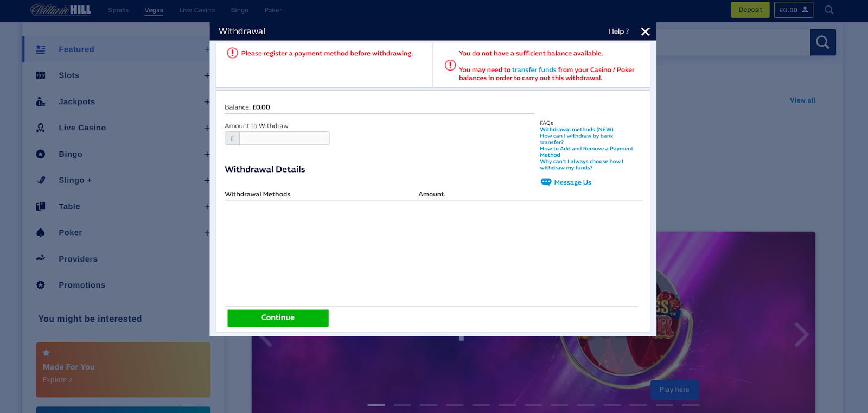
Task: Click the Table cards icon
Action: point(41,206)
